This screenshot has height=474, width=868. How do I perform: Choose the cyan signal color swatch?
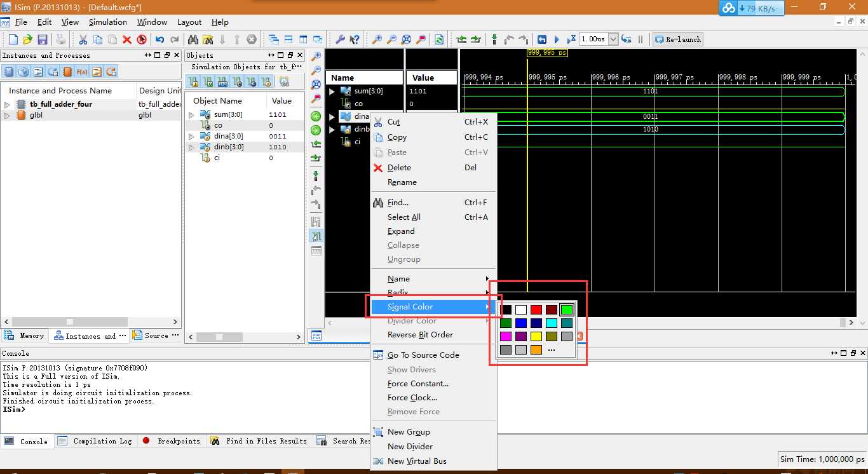(x=552, y=323)
